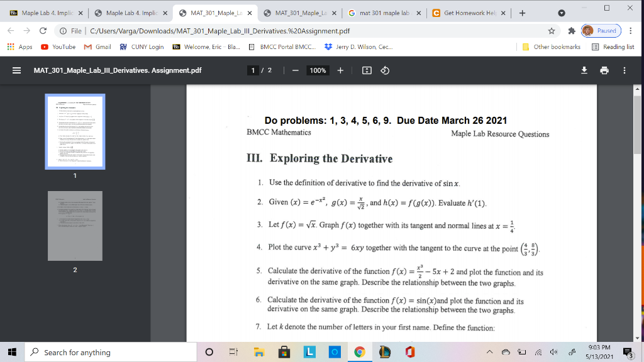The width and height of the screenshot is (644, 362).
Task: Open File Explorer from the taskbar
Action: 258,352
